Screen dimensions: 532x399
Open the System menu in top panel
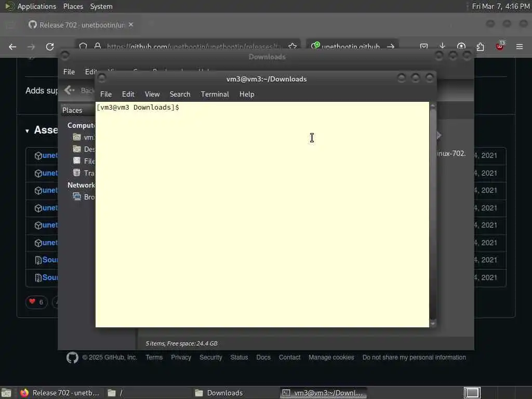pyautogui.click(x=101, y=6)
